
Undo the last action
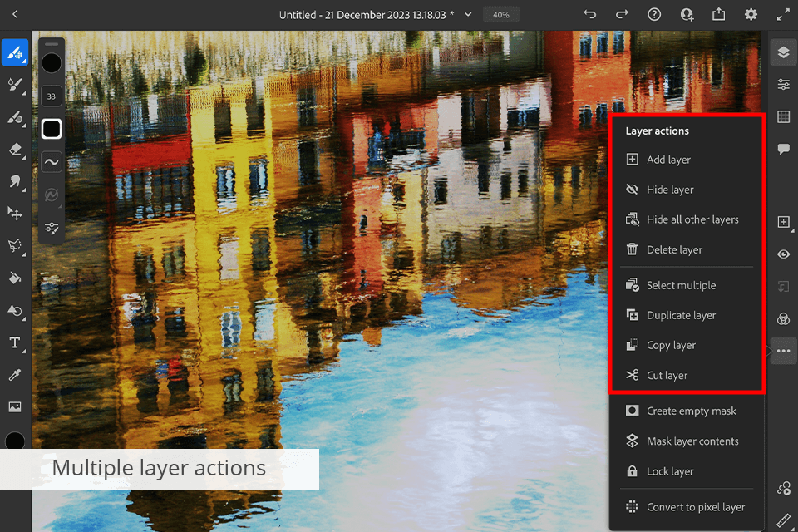coord(590,14)
